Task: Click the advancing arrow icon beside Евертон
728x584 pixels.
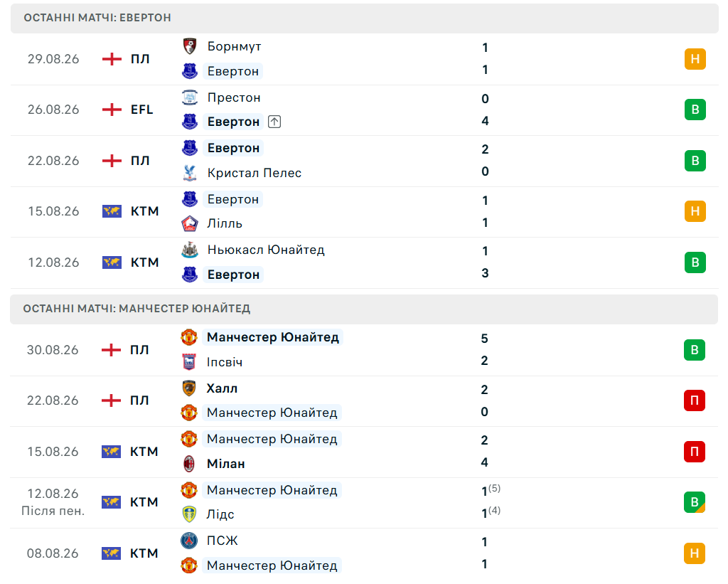Action: [x=274, y=122]
